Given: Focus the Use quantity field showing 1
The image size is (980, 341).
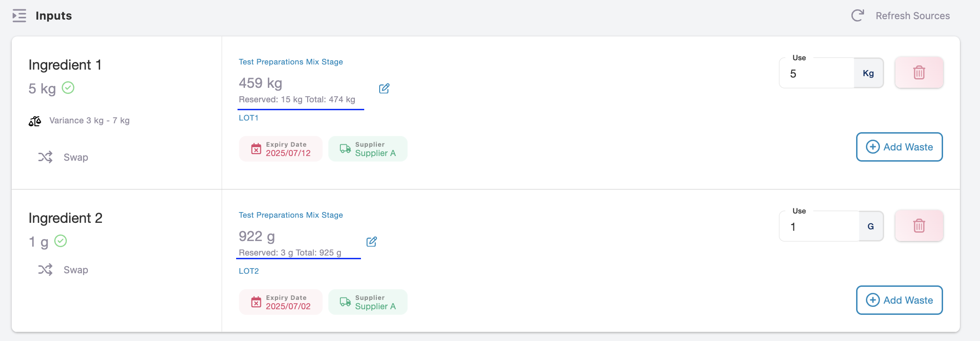Looking at the screenshot, I should 819,227.
